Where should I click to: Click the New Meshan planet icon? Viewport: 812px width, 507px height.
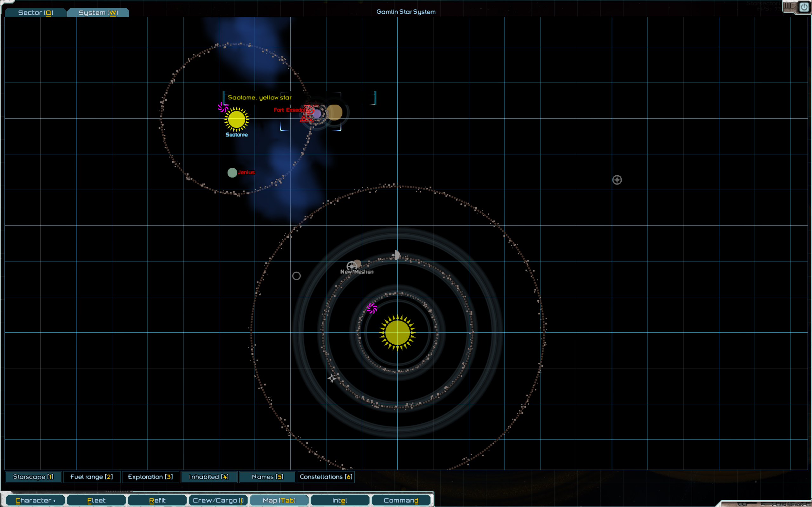pyautogui.click(x=357, y=264)
